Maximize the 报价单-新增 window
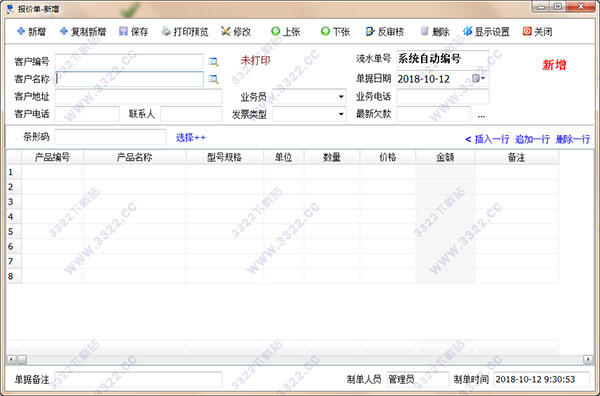600x396 pixels. pyautogui.click(x=558, y=7)
